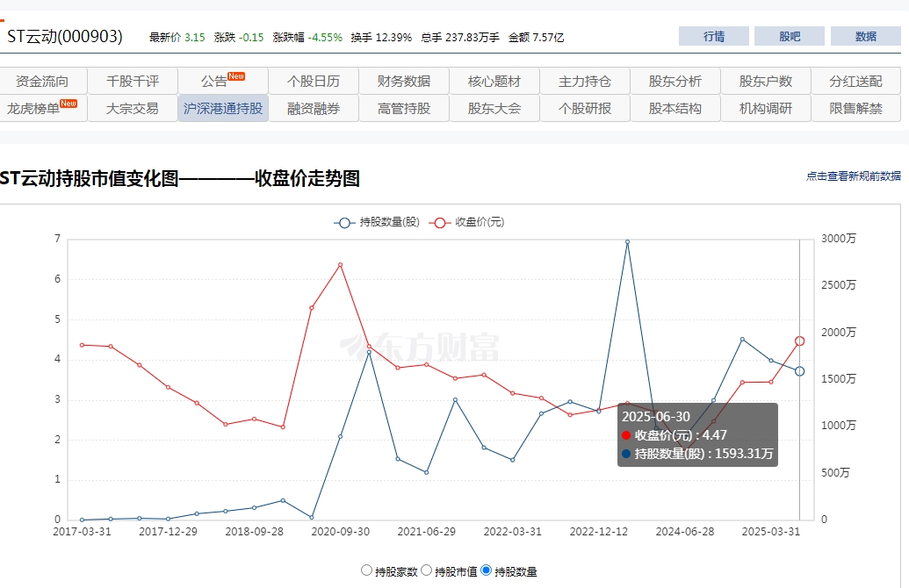This screenshot has height=588, width=909.
Task: Select the 持股数量 radio button
Action: [487, 570]
